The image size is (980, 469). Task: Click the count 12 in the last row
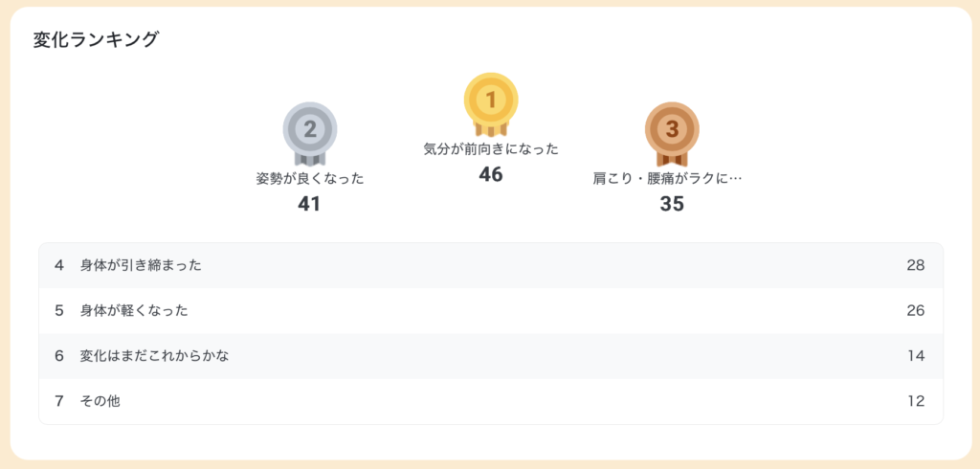point(916,401)
